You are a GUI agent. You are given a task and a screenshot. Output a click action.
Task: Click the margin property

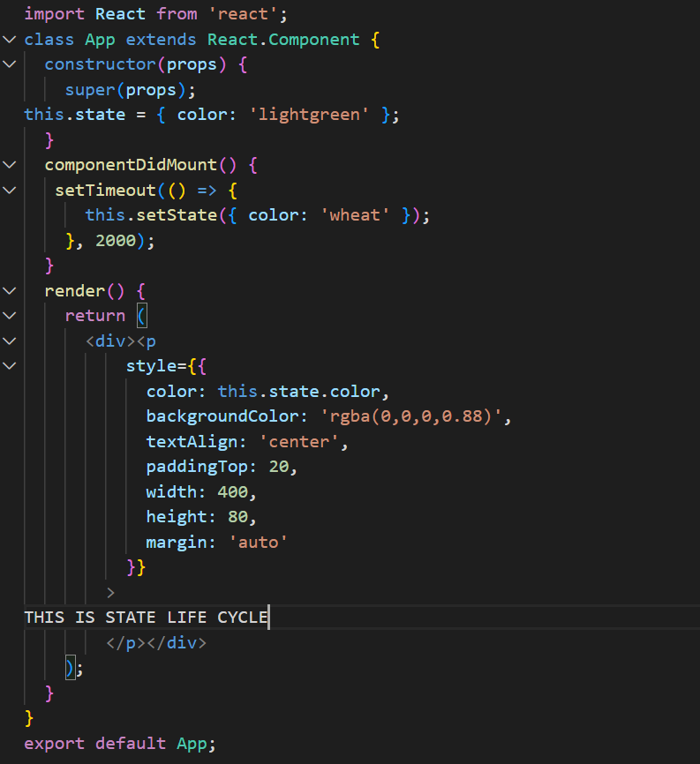tap(177, 543)
